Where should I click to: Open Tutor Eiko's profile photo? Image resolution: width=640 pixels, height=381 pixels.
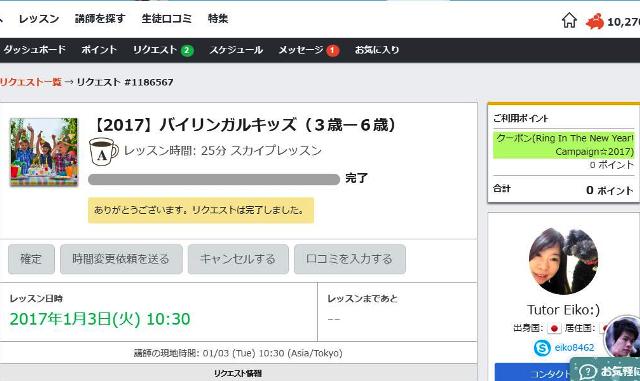click(563, 261)
